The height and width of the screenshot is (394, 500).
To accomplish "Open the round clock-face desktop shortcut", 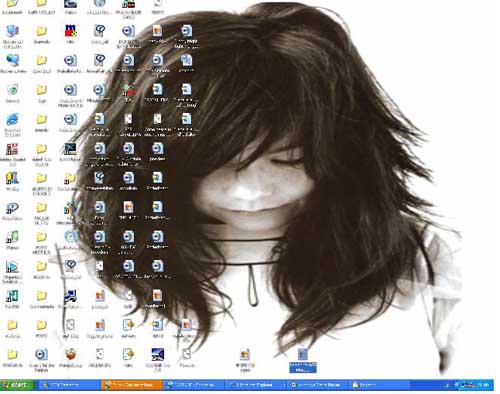I will (x=70, y=237).
